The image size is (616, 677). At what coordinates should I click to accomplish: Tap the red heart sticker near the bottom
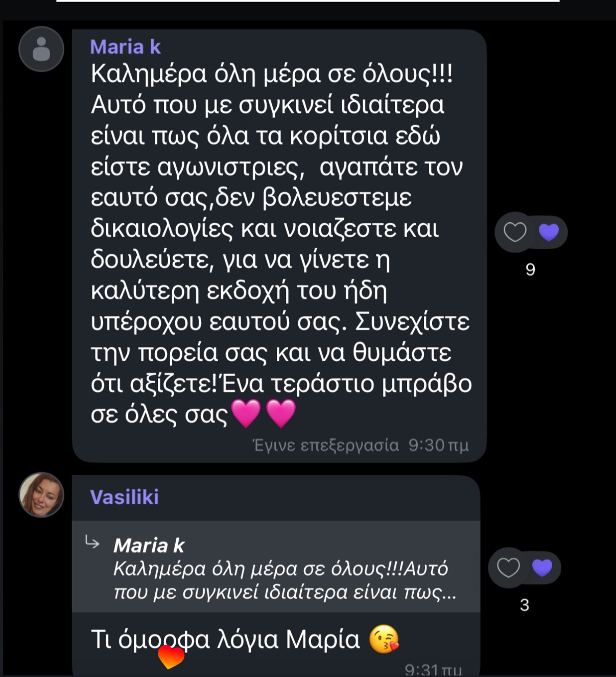(x=171, y=657)
